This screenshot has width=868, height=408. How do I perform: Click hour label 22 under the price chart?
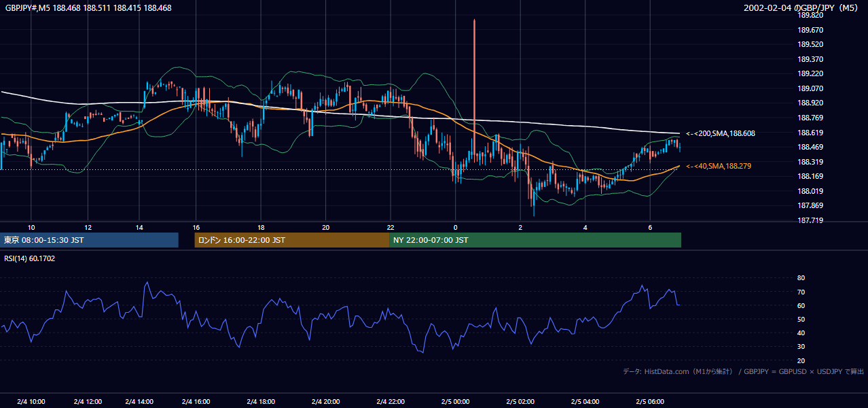391,227
